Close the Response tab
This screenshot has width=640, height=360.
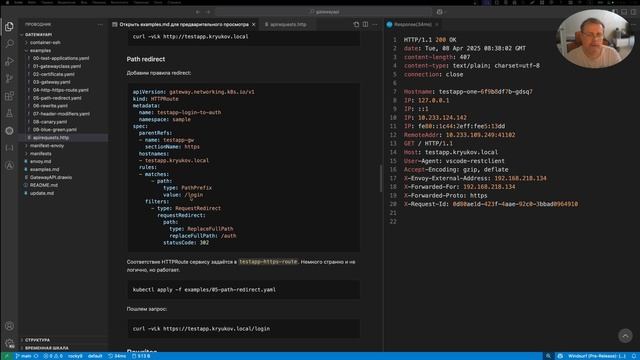point(437,24)
